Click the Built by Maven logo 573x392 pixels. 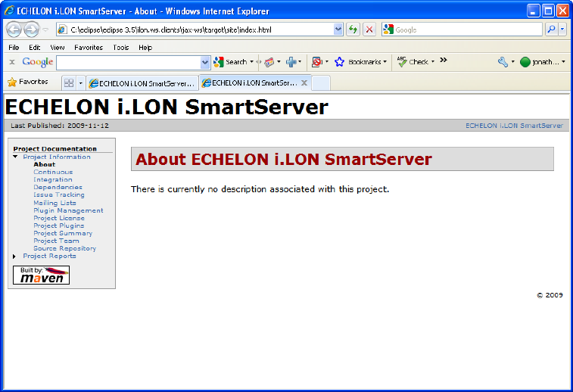[x=42, y=275]
